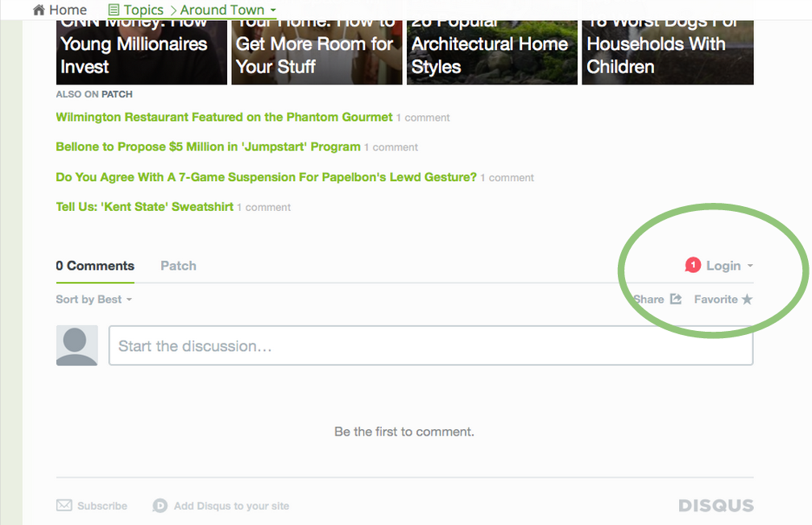This screenshot has height=525, width=812.
Task: Open the Papelbon suspension article link
Action: point(266,177)
